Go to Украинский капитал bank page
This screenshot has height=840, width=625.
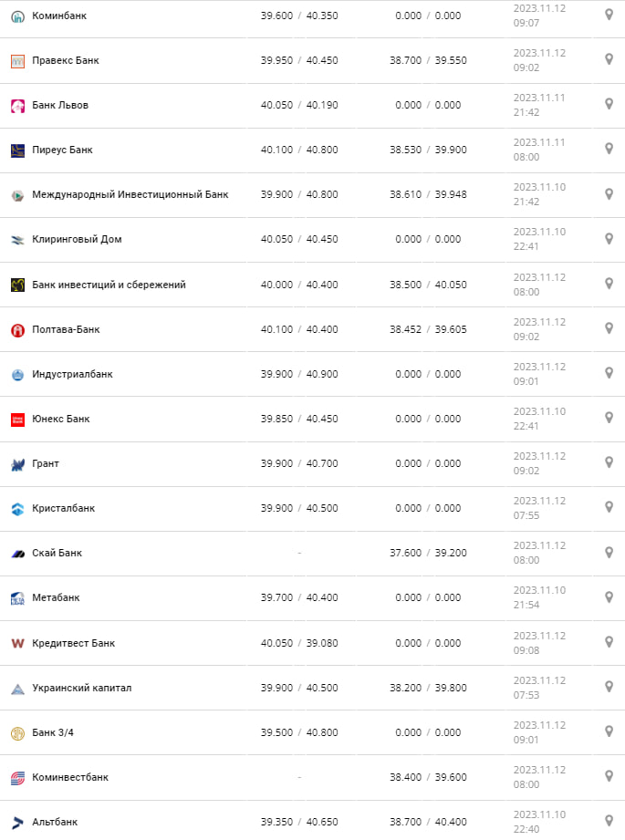click(81, 688)
